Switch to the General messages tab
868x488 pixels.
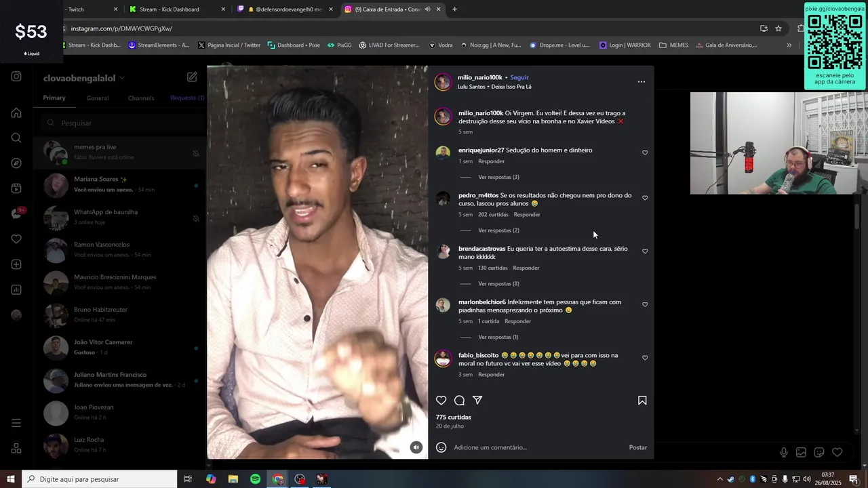(x=98, y=98)
